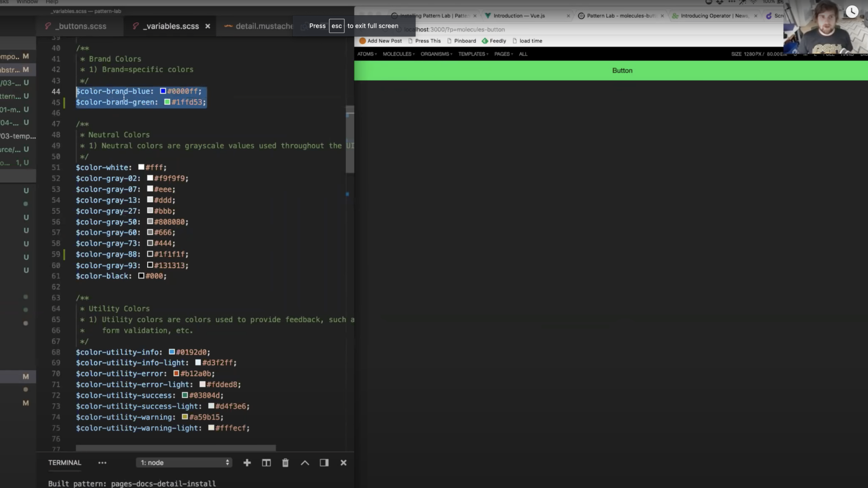
Task: Click editor horizontal scrollbar thumb
Action: [176, 448]
